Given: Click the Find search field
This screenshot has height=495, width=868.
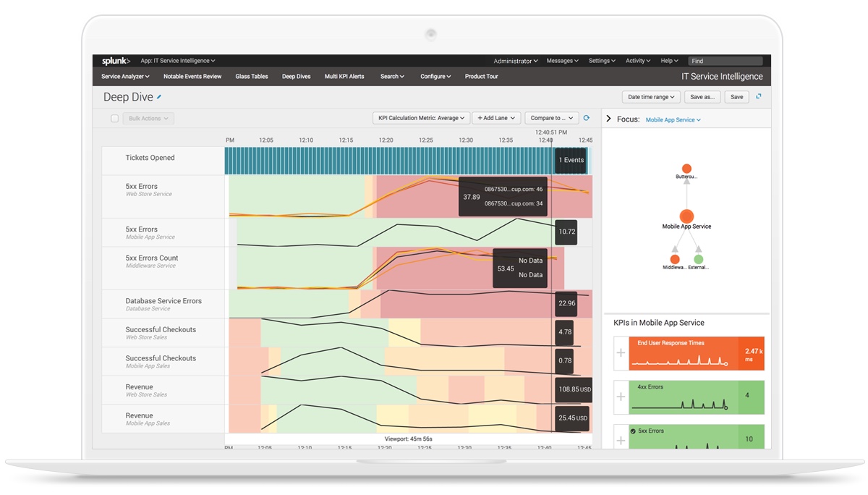Looking at the screenshot, I should [726, 62].
